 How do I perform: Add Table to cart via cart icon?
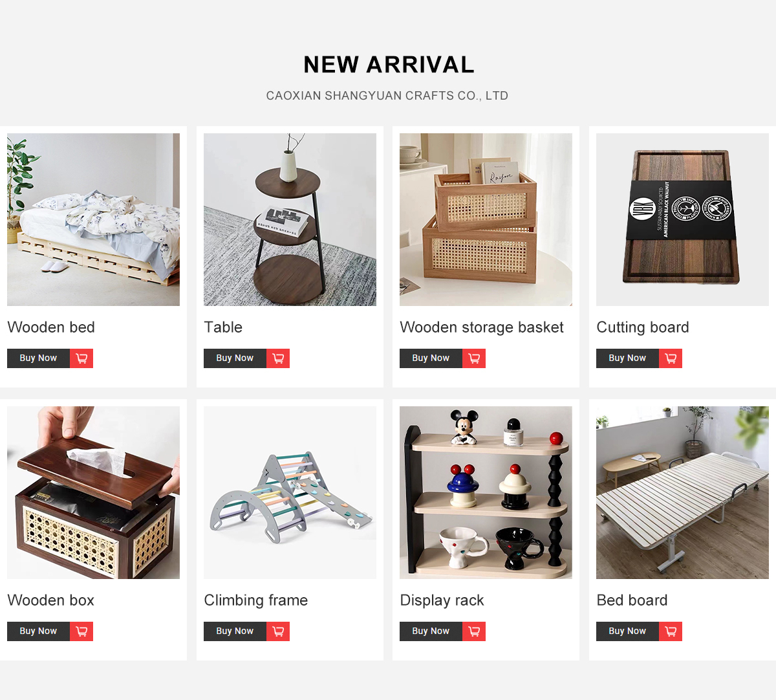278,358
